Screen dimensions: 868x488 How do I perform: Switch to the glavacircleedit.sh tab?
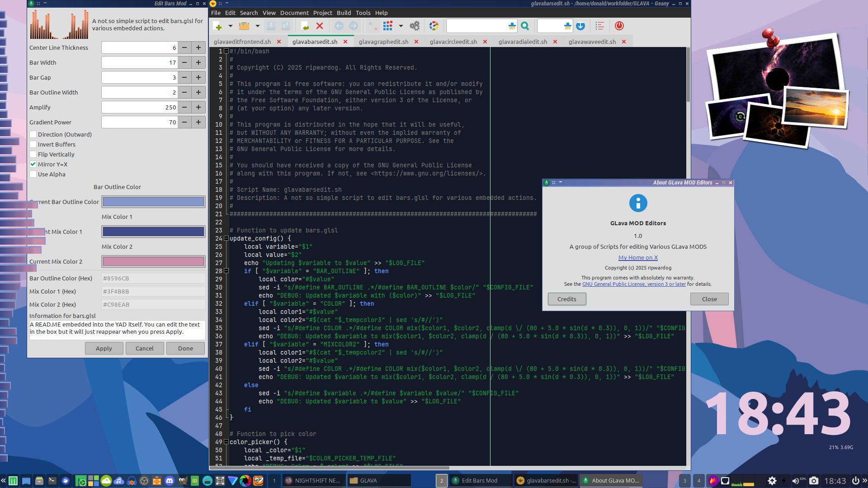tap(453, 42)
